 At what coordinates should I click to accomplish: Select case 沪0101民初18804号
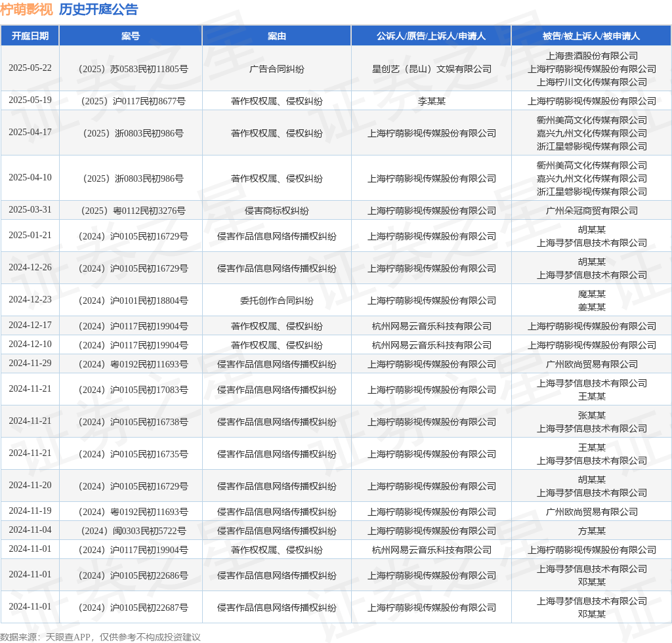coord(133,301)
